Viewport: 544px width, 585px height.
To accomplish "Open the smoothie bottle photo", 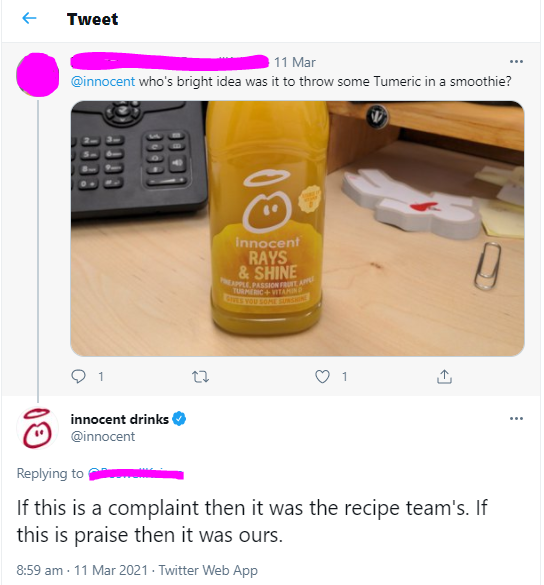I will 297,228.
